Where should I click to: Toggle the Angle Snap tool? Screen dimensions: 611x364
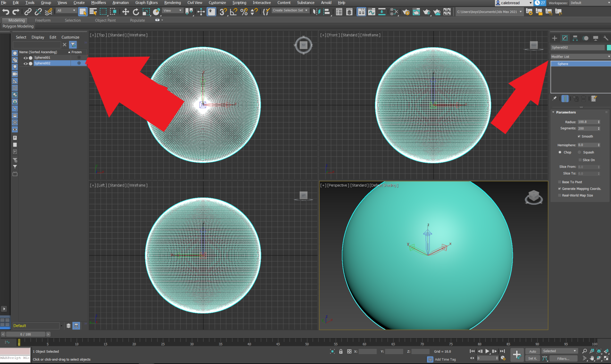[x=233, y=12]
